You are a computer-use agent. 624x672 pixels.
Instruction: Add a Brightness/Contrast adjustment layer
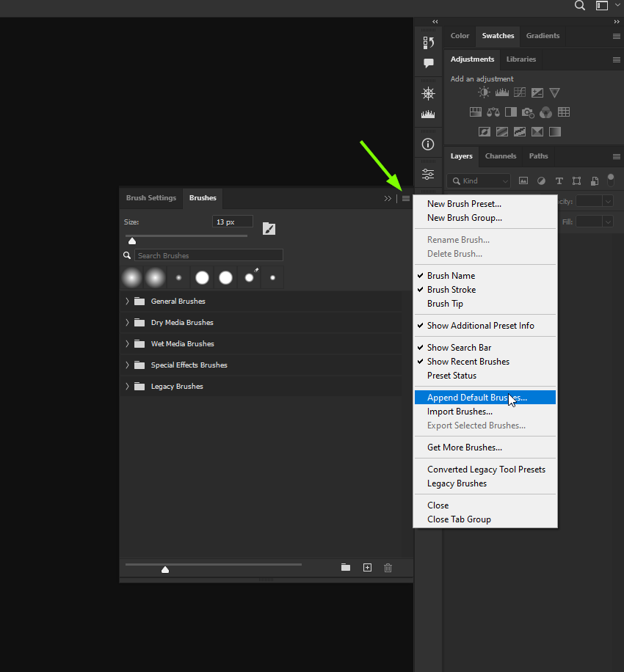click(484, 92)
